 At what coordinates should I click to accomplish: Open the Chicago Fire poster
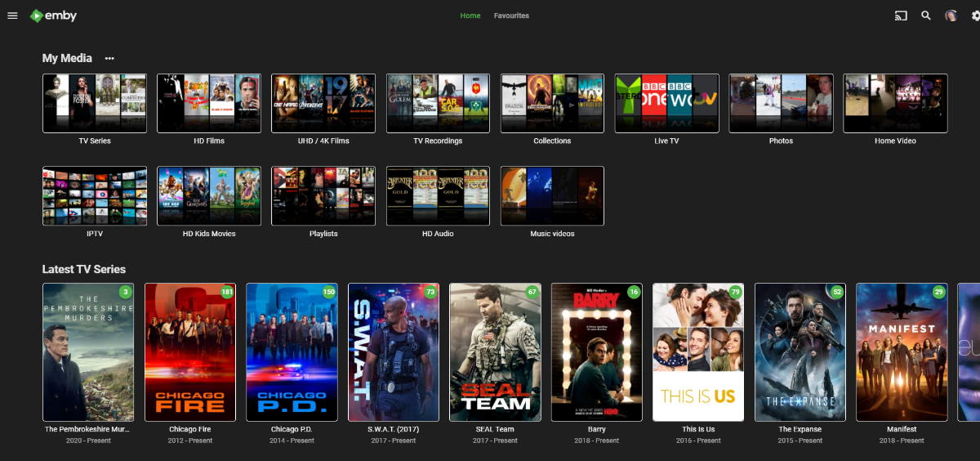coord(190,352)
